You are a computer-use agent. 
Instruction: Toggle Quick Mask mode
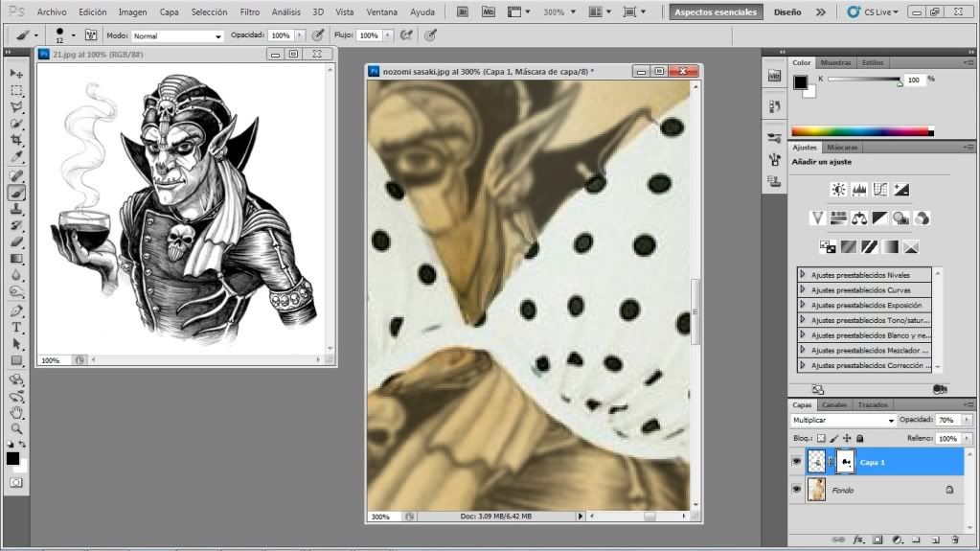(16, 483)
